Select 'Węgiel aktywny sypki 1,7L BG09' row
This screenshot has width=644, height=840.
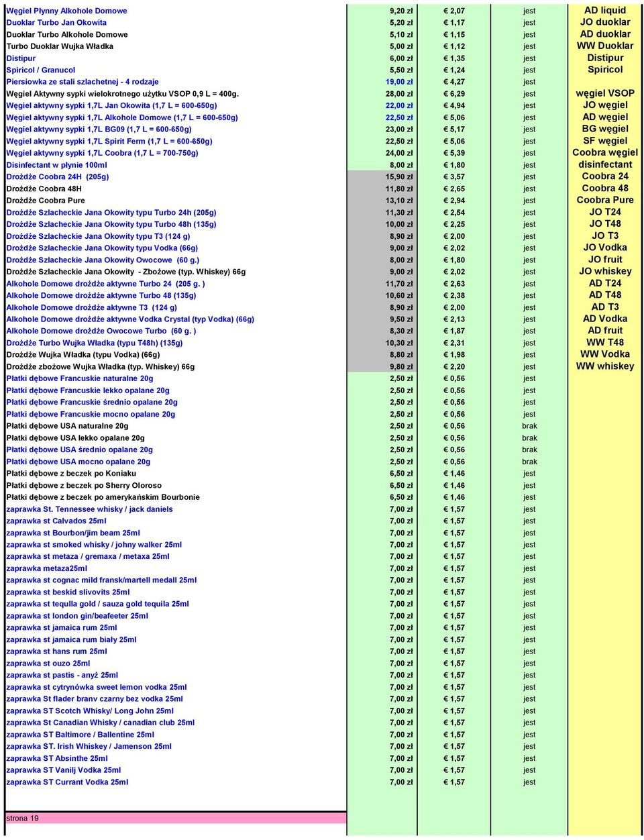(99, 129)
